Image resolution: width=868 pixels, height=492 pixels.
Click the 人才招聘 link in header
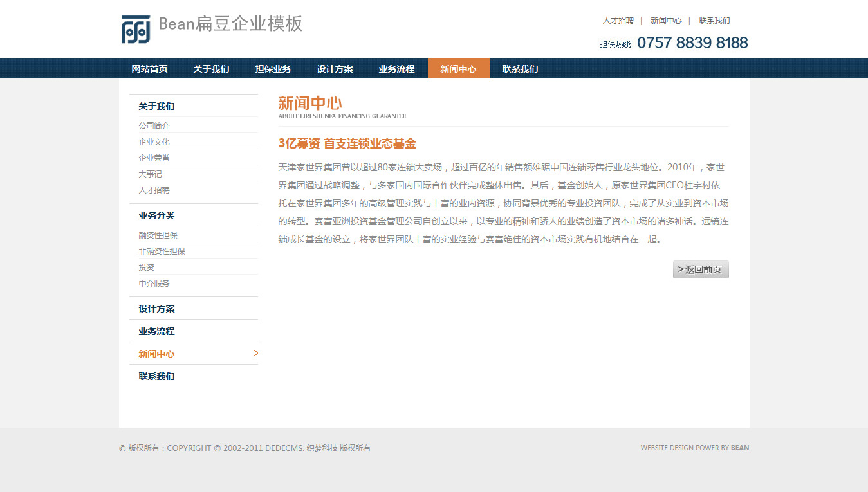click(x=618, y=21)
